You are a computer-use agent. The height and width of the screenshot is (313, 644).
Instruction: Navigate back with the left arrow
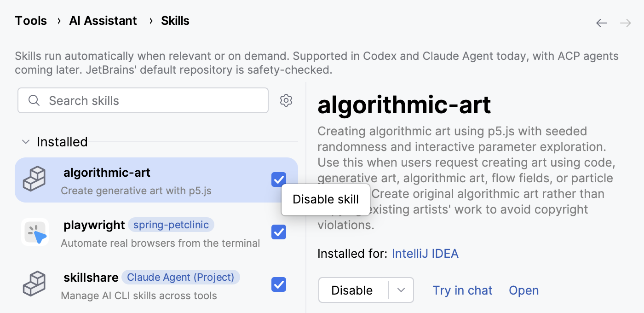[x=602, y=23]
